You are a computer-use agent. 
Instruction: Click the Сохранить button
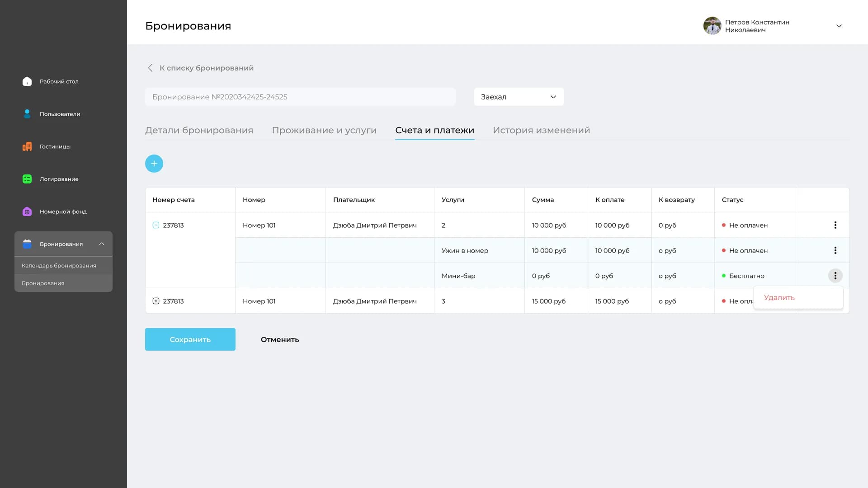click(190, 339)
